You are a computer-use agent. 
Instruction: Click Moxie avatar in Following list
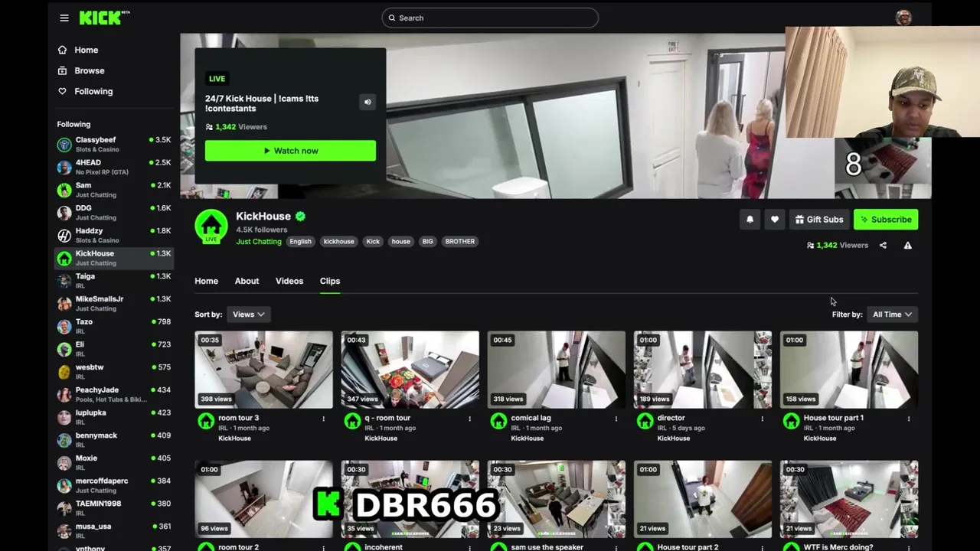coord(64,463)
